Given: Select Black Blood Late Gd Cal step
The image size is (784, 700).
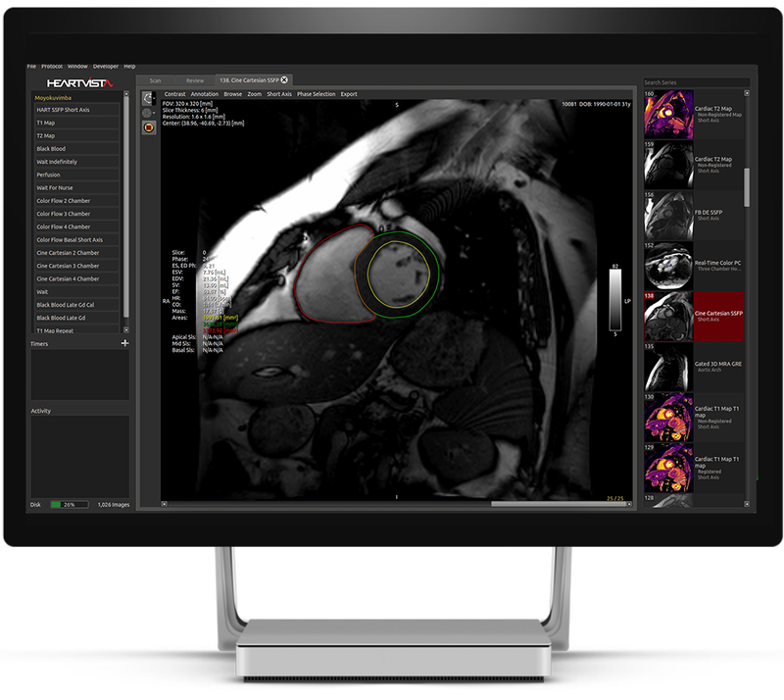Looking at the screenshot, I should coord(77,305).
